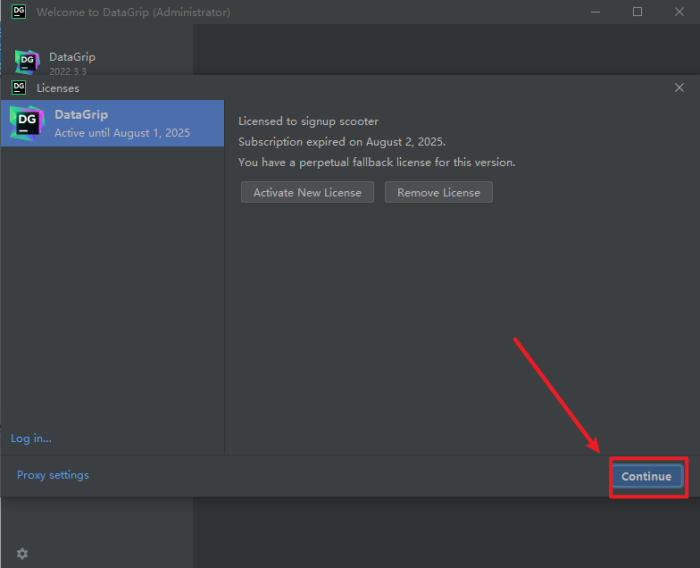Click the Remove License button
700x568 pixels.
pos(439,192)
